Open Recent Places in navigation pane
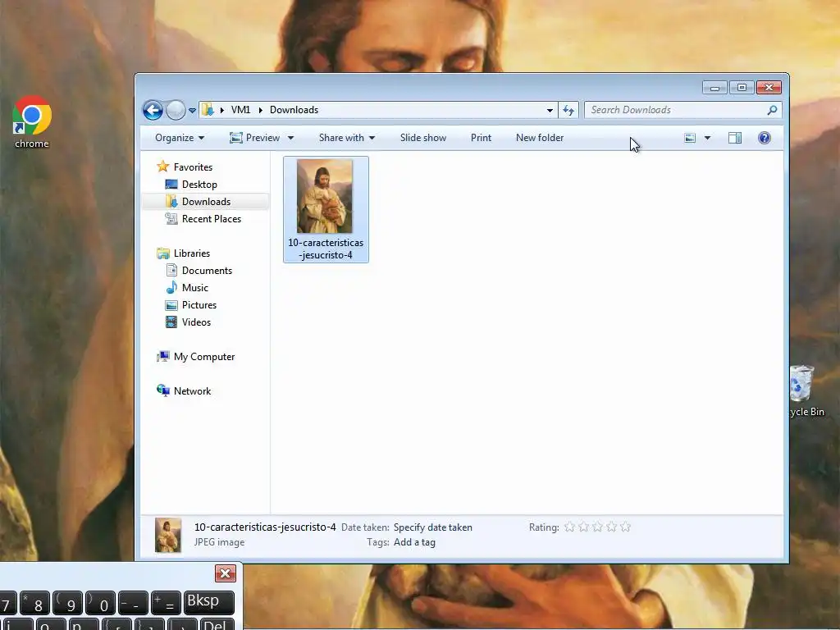 coord(211,218)
